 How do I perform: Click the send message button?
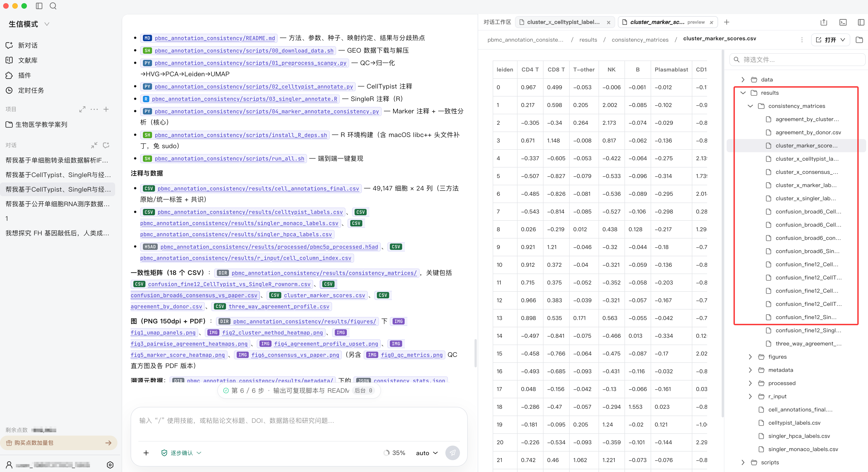pos(452,453)
